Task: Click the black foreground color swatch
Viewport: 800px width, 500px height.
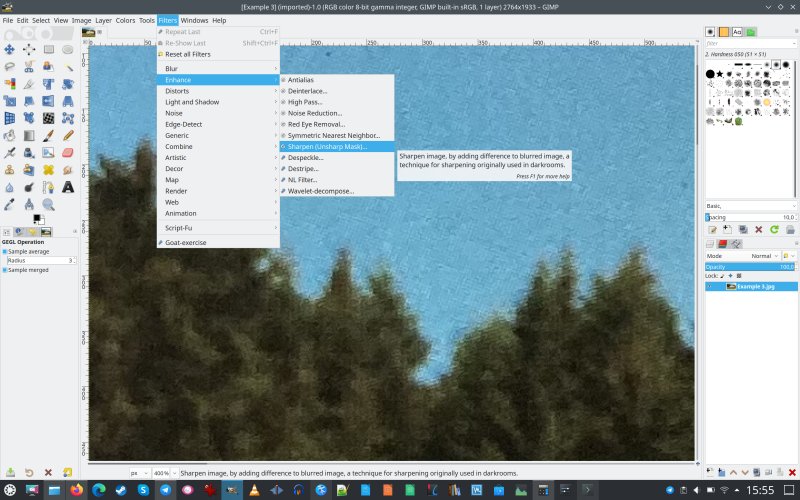Action: 37,218
